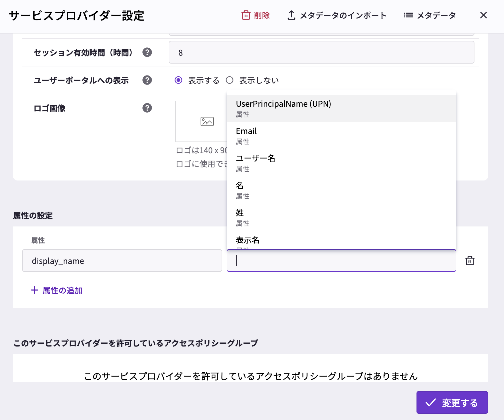Select the 表示しない radio button
This screenshot has width=504, height=420.
tap(230, 80)
